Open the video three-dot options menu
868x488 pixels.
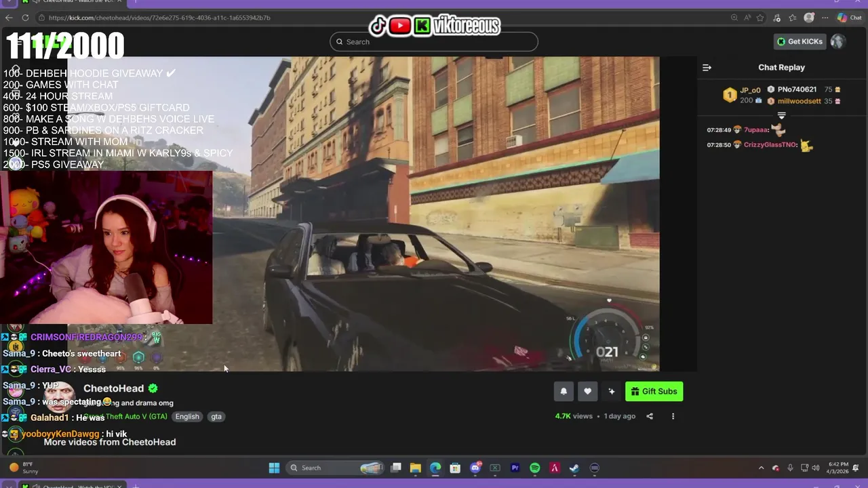[x=673, y=416]
